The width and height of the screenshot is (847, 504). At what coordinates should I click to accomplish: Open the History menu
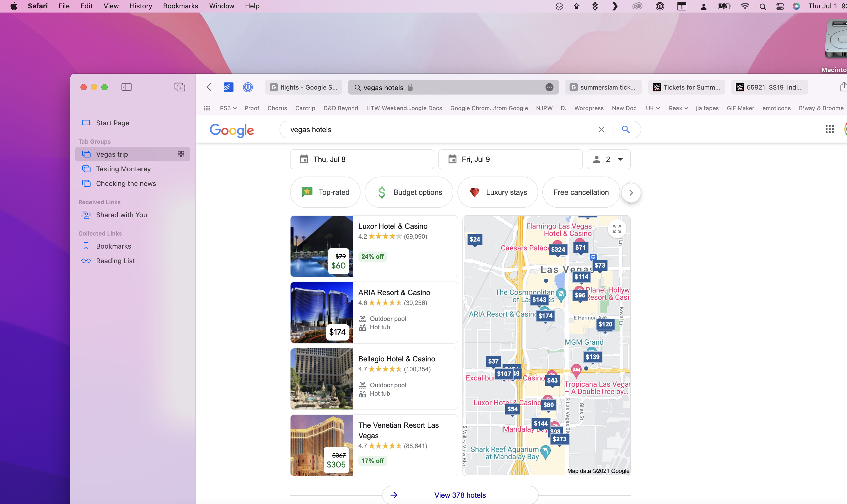[x=141, y=6]
